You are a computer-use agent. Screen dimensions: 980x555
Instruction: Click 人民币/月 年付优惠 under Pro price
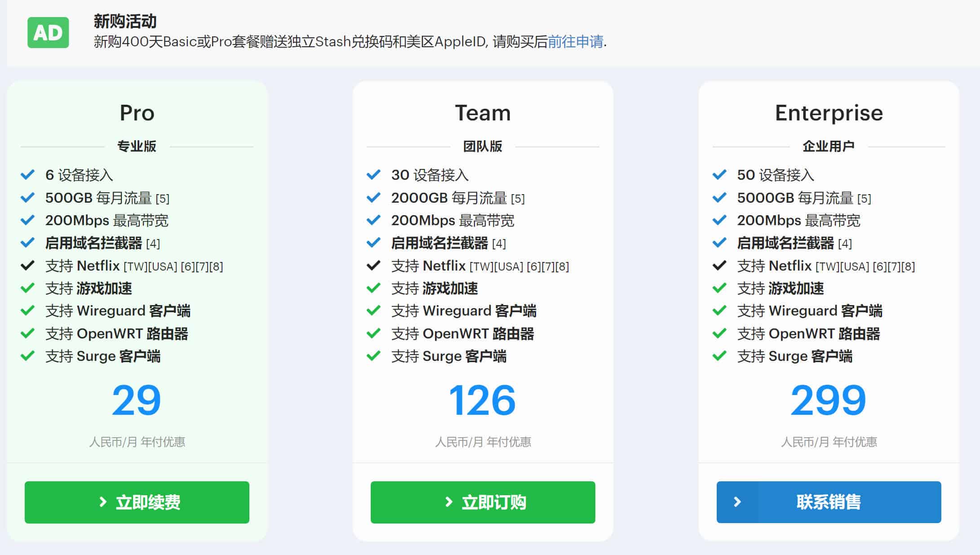pyautogui.click(x=137, y=442)
